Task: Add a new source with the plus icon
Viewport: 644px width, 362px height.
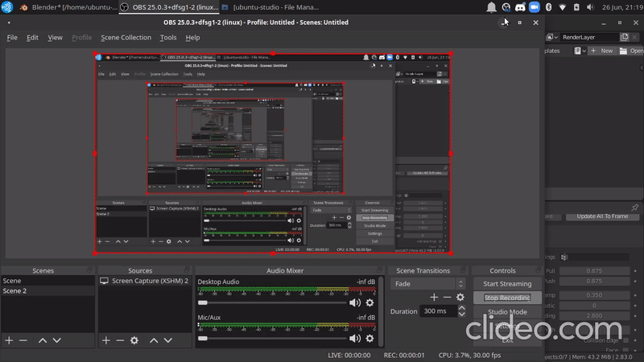Action: (106, 340)
